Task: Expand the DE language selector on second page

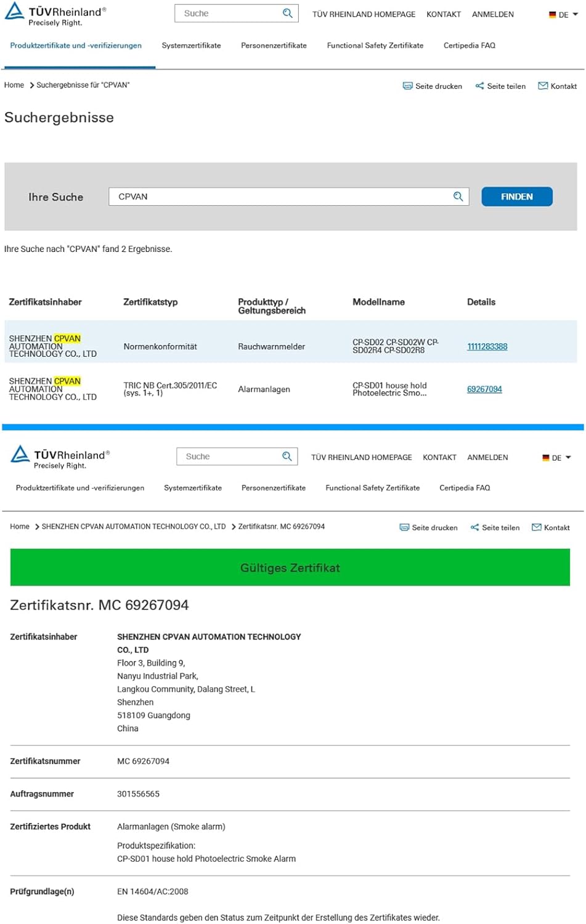Action: coord(556,458)
